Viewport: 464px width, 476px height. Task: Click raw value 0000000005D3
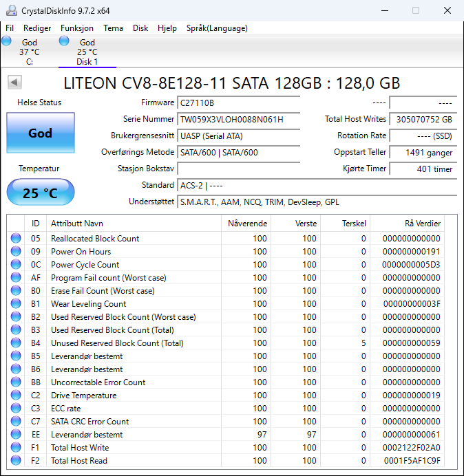click(411, 264)
